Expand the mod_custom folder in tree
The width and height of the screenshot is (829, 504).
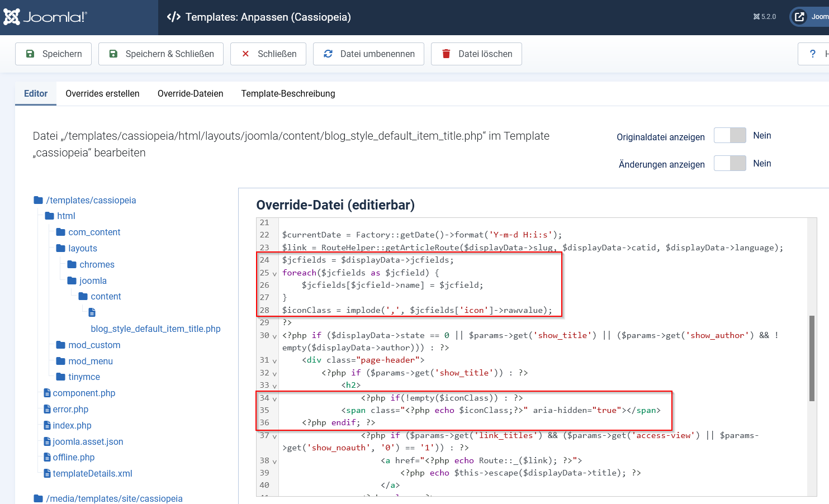point(94,345)
